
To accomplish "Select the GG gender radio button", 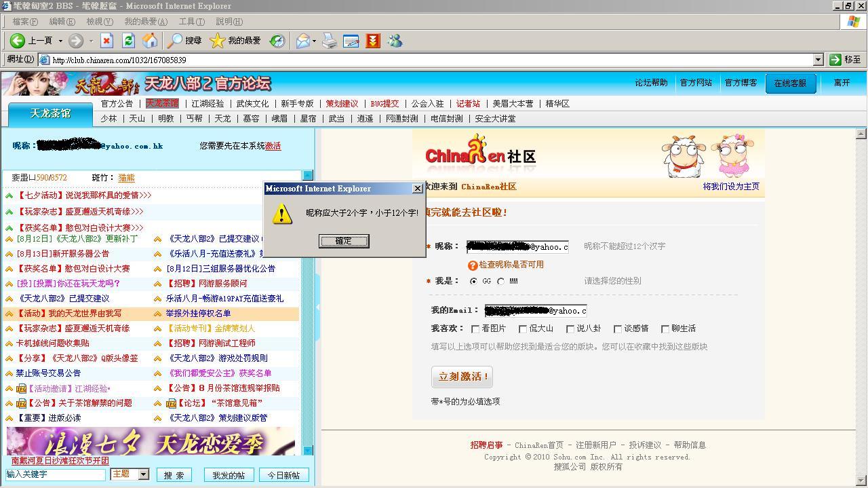I will 473,281.
